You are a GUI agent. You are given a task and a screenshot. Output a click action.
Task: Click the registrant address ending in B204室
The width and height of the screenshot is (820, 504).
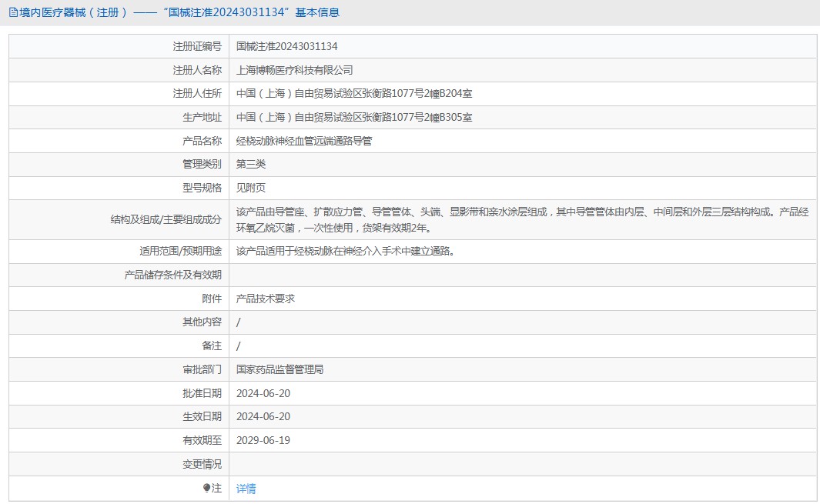(x=354, y=94)
